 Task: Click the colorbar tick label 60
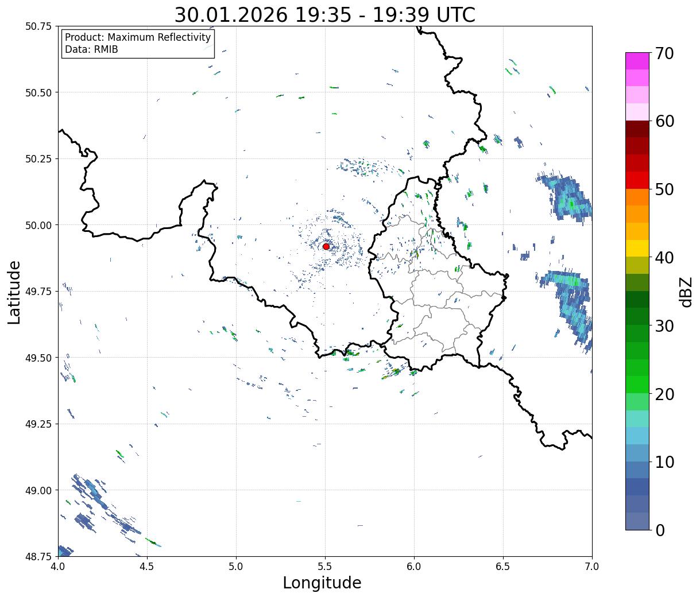coord(664,121)
